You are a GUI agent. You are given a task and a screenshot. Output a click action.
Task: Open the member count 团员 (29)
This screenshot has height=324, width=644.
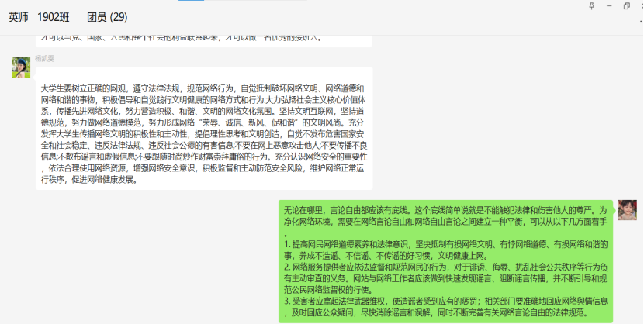[x=107, y=17]
